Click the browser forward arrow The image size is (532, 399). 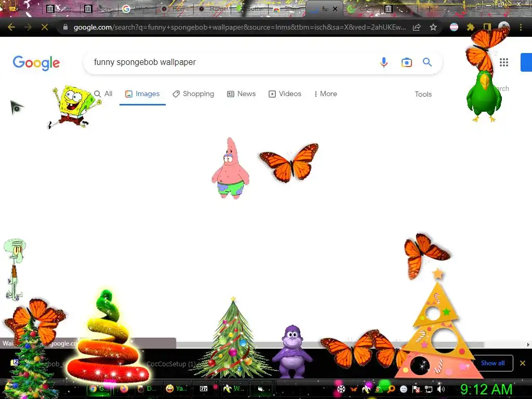coord(28,27)
